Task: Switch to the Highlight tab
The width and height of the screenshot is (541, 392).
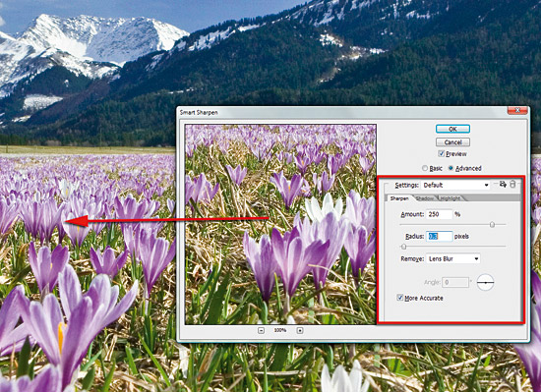Action: 451,198
